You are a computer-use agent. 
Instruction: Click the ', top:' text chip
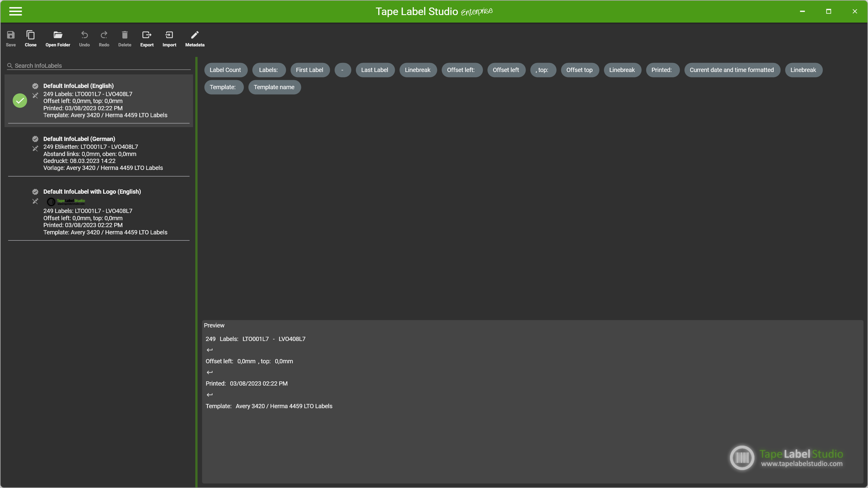point(542,70)
